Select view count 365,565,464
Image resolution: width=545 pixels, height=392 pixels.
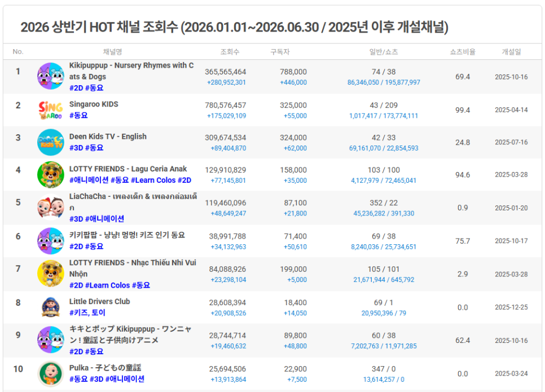pyautogui.click(x=225, y=72)
